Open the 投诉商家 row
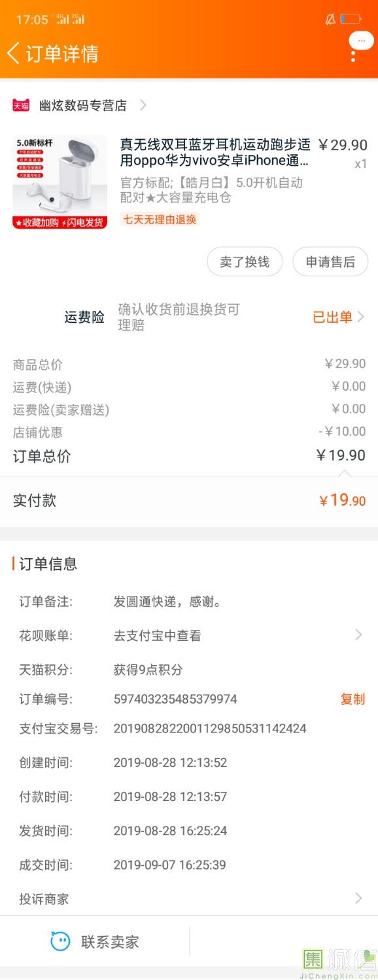Viewport: 378px width, 980px height. click(x=189, y=899)
